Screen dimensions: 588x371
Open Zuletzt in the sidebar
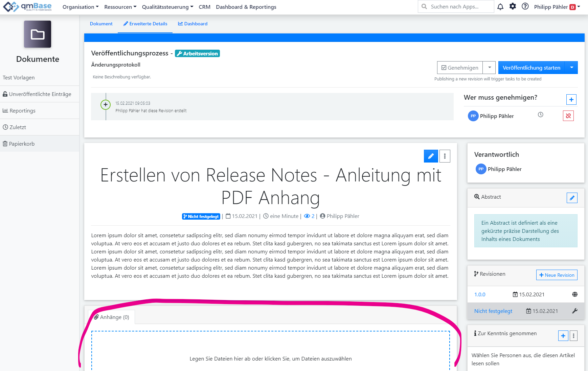40,127
